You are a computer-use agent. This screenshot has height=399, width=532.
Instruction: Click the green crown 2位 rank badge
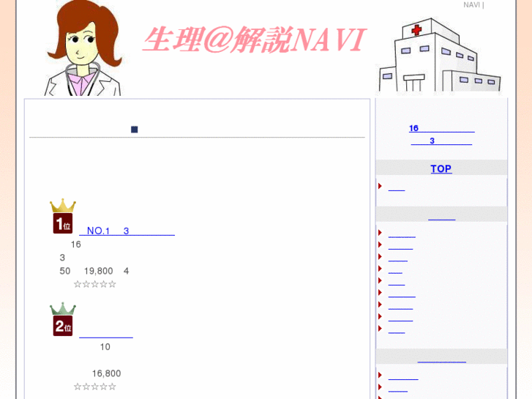(63, 319)
